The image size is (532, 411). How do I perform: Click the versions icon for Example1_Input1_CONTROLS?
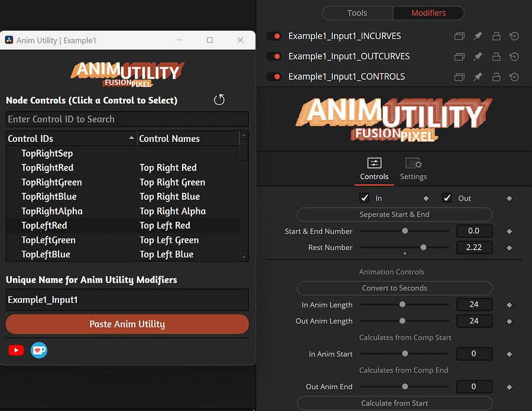click(x=459, y=77)
